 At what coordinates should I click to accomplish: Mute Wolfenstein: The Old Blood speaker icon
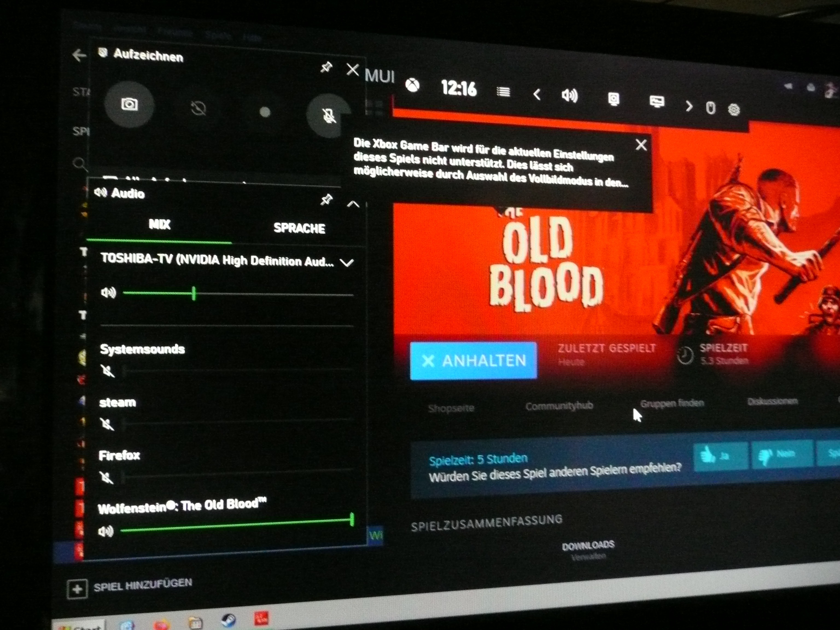click(106, 531)
